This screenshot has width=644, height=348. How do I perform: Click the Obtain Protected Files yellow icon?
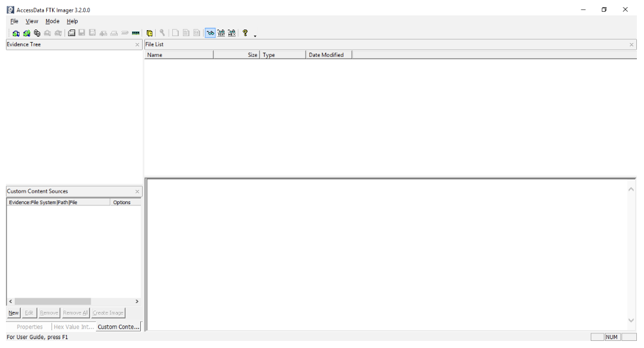coord(150,33)
